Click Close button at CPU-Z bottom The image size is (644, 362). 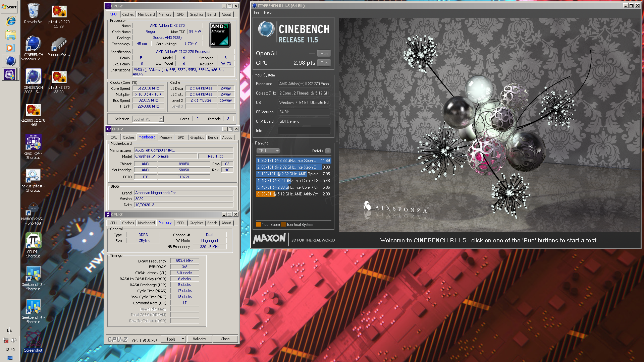click(x=225, y=339)
